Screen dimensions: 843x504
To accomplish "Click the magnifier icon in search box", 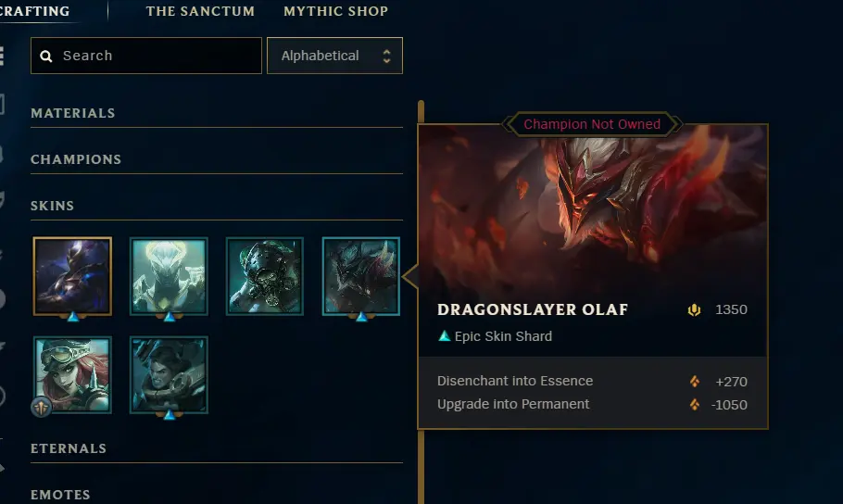I will (46, 56).
